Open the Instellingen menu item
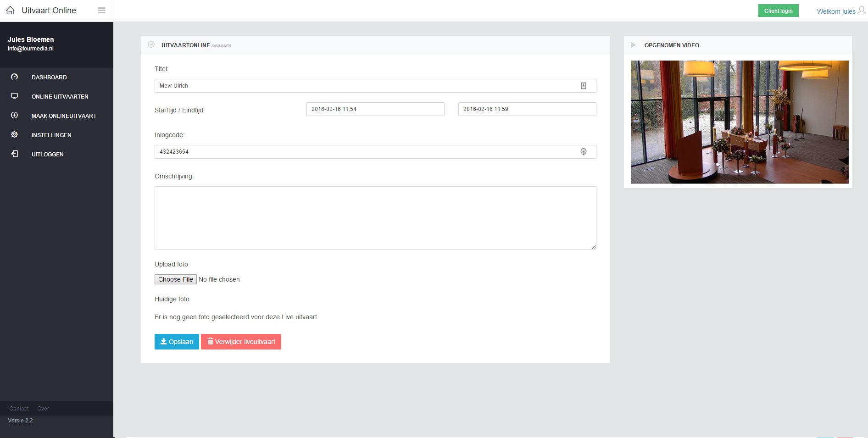Screen dimensions: 868x438 pos(51,135)
